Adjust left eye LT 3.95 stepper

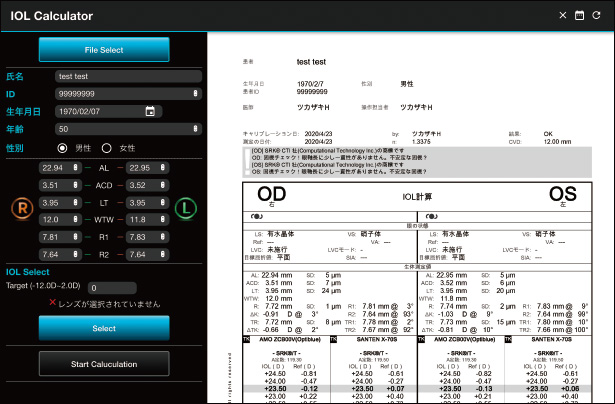(162, 202)
